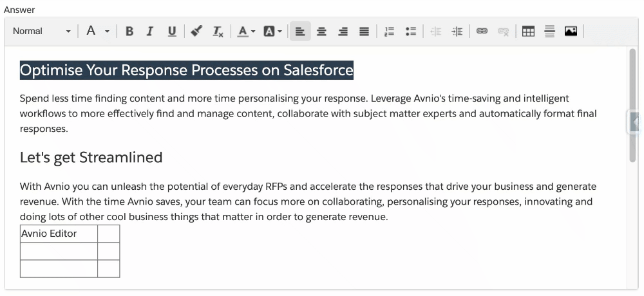Click the Remove Format icon
The height and width of the screenshot is (296, 644).
click(x=218, y=31)
